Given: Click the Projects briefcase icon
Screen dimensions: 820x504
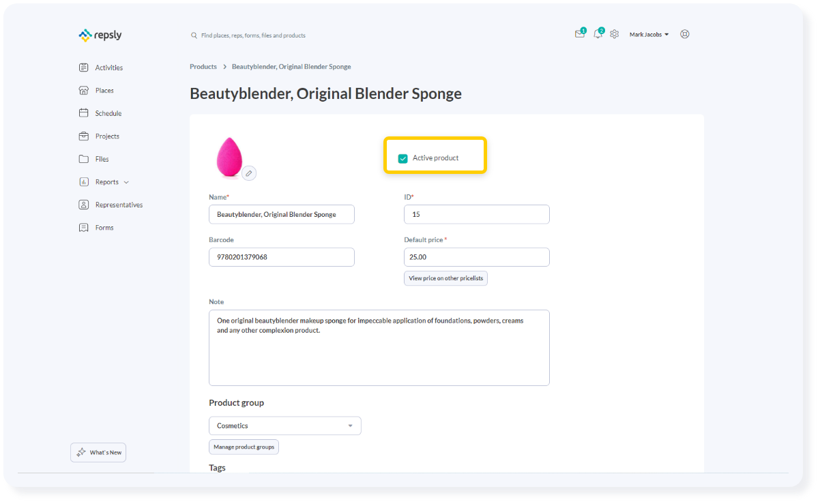Looking at the screenshot, I should (x=84, y=136).
